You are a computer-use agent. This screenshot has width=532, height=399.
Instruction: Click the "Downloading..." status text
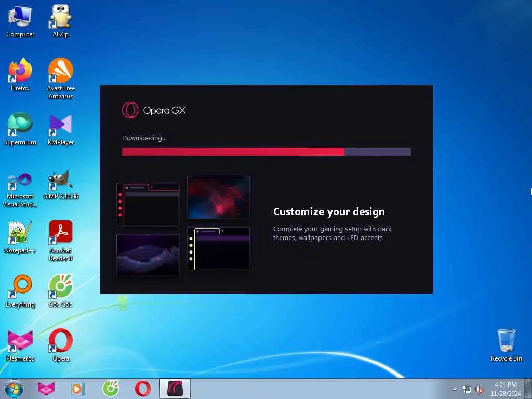click(x=144, y=138)
